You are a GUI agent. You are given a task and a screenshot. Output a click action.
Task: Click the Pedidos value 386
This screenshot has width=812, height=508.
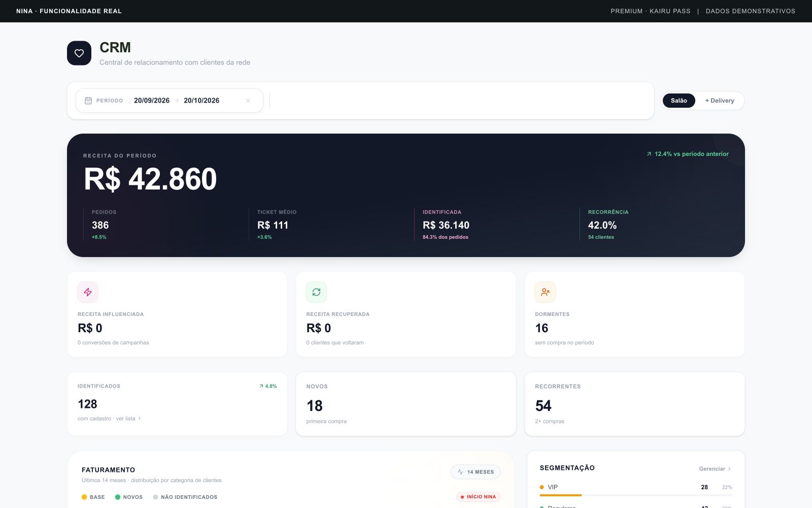100,226
